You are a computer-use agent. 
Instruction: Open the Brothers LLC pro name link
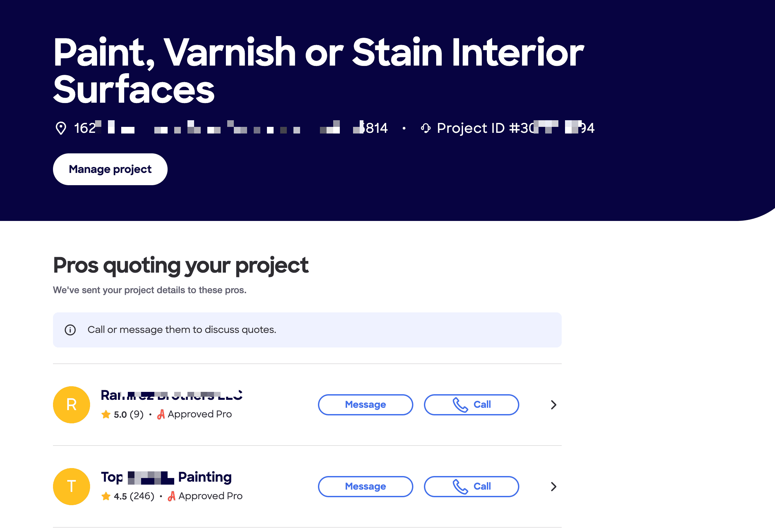pyautogui.click(x=172, y=396)
